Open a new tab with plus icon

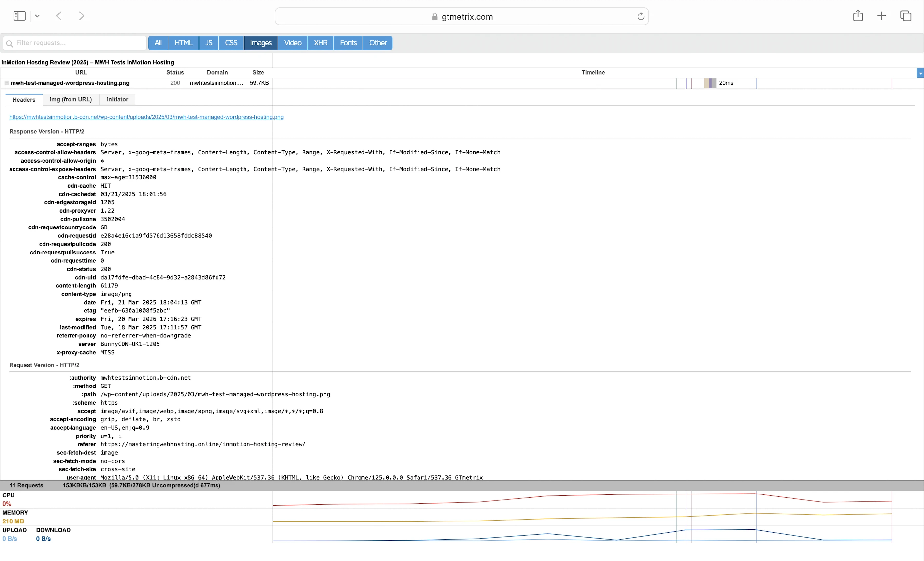(x=881, y=16)
